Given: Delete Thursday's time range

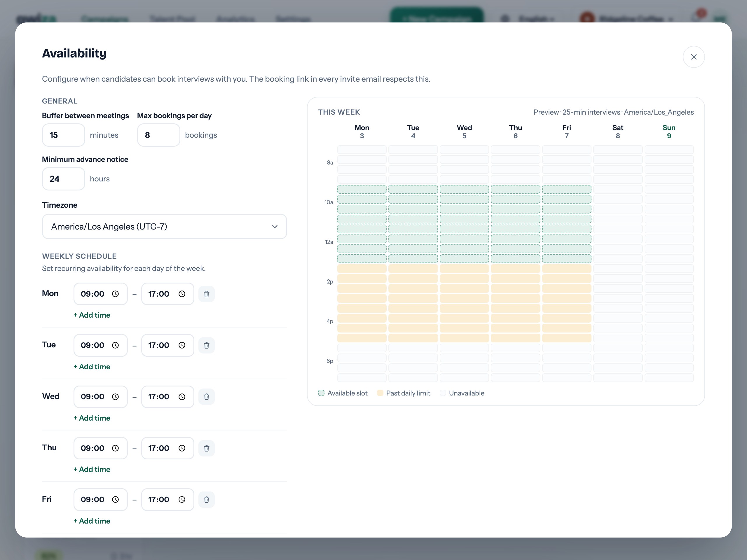Looking at the screenshot, I should click(206, 448).
